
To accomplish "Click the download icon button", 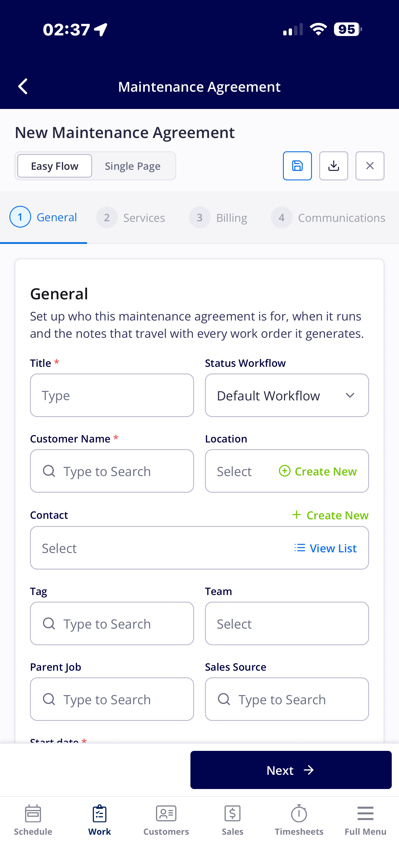I will coord(333,166).
